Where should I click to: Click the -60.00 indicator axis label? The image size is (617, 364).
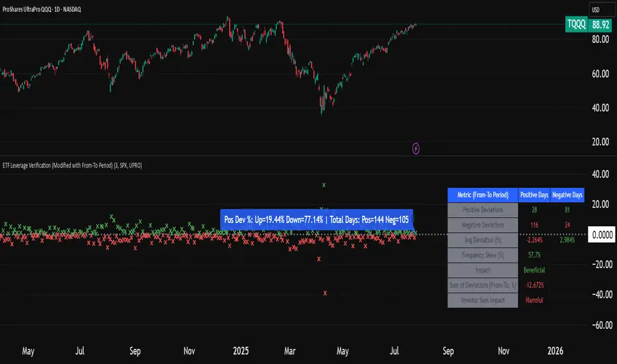[x=602, y=325]
